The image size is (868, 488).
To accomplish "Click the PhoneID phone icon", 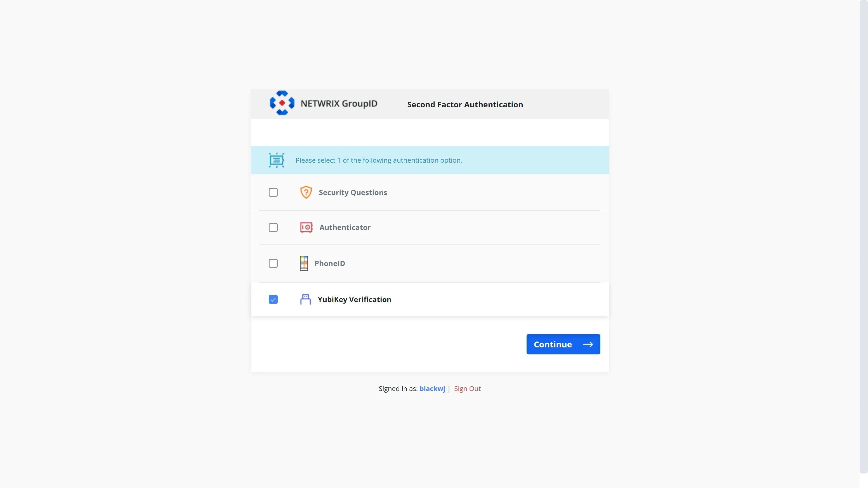I will 304,263.
